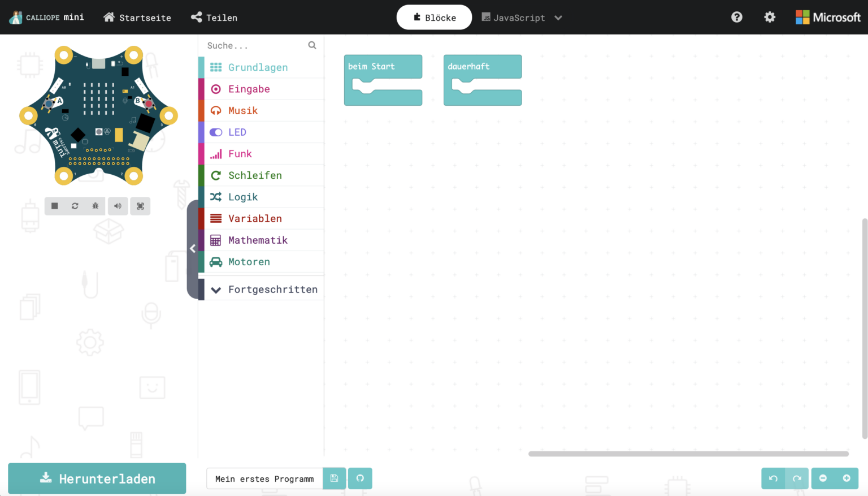Zoom in on the workspace
The width and height of the screenshot is (868, 496).
847,478
